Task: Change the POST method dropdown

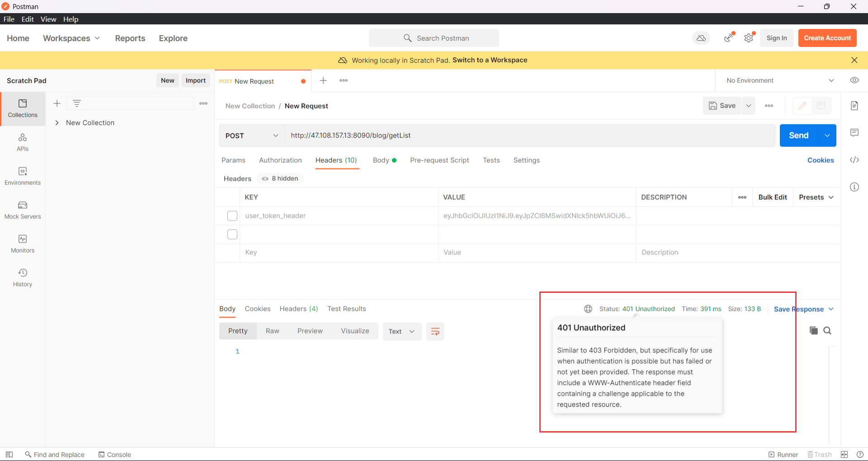Action: tap(252, 136)
